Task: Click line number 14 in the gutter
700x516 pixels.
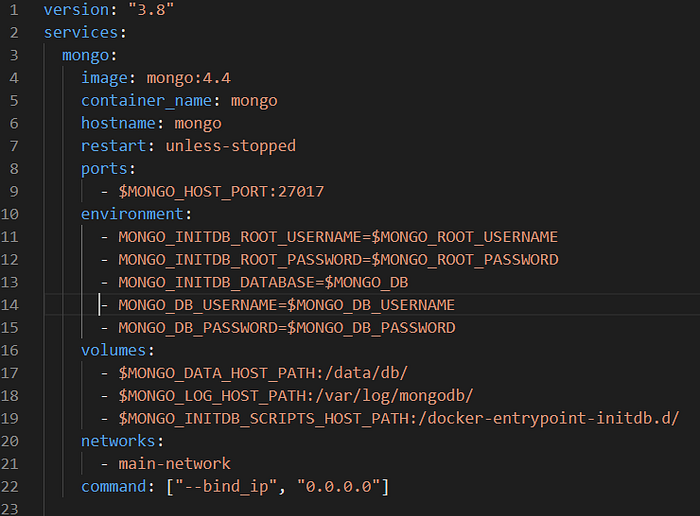Action: 9,305
